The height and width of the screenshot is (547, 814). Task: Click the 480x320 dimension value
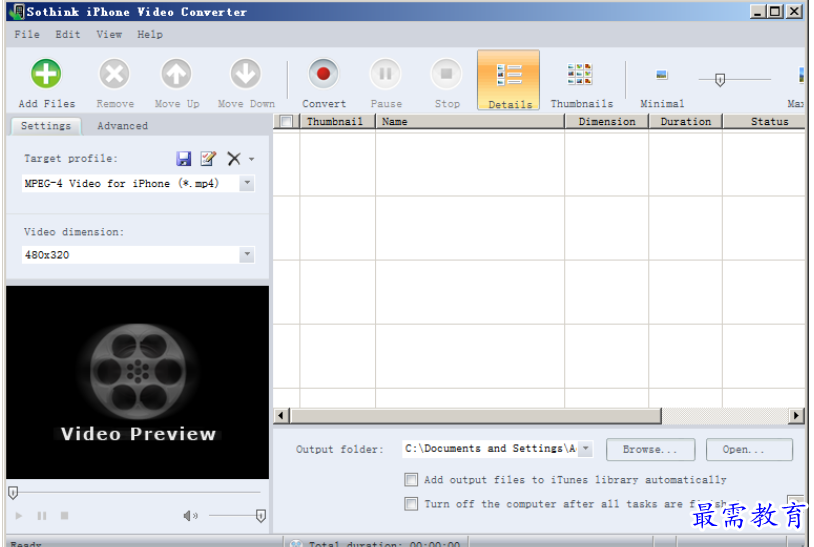click(47, 255)
